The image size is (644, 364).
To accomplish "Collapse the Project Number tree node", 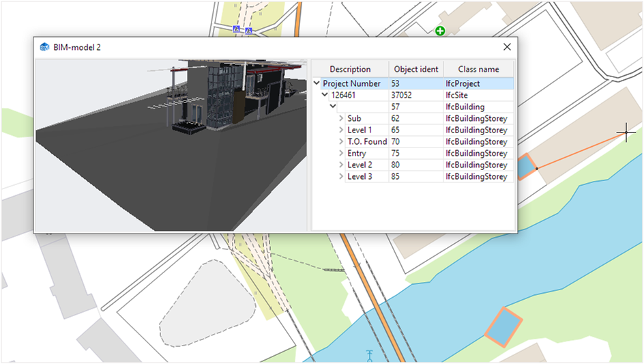I will pos(316,84).
